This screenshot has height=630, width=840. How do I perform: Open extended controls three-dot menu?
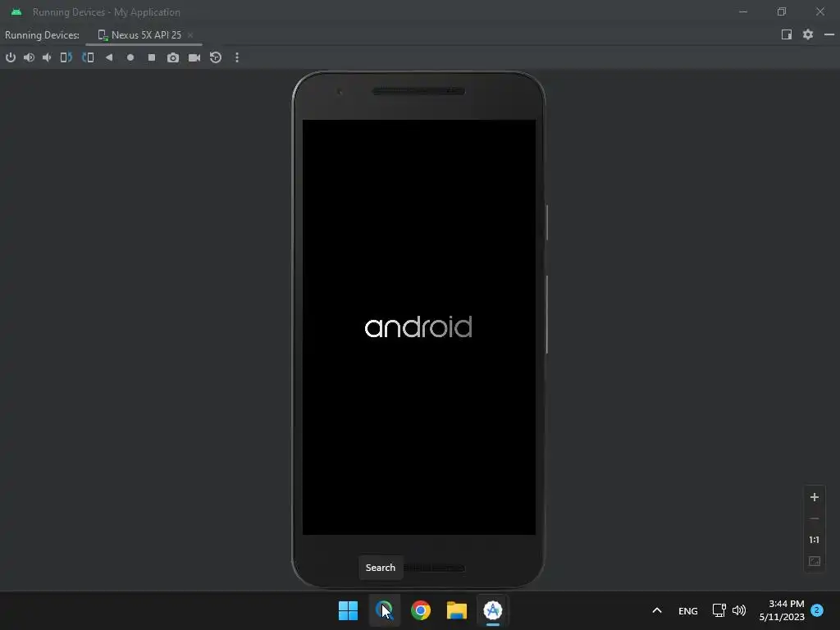click(237, 57)
